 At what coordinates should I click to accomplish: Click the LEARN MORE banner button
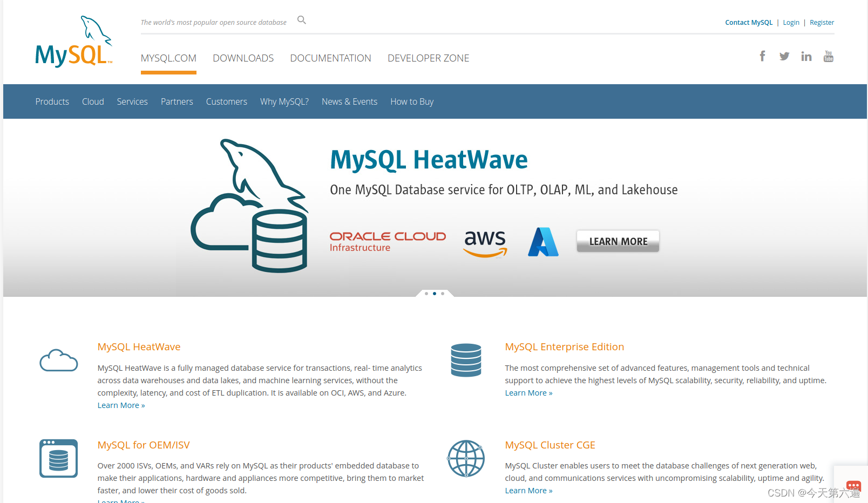point(618,241)
